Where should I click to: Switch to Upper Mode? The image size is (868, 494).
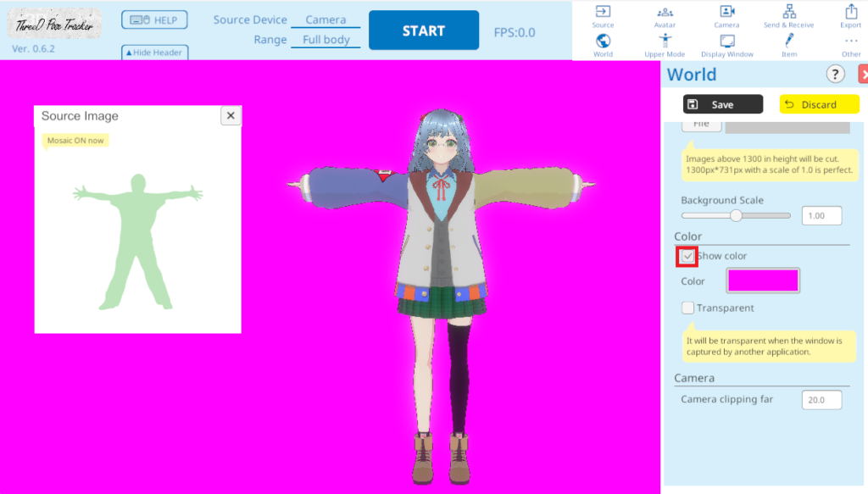(x=665, y=46)
